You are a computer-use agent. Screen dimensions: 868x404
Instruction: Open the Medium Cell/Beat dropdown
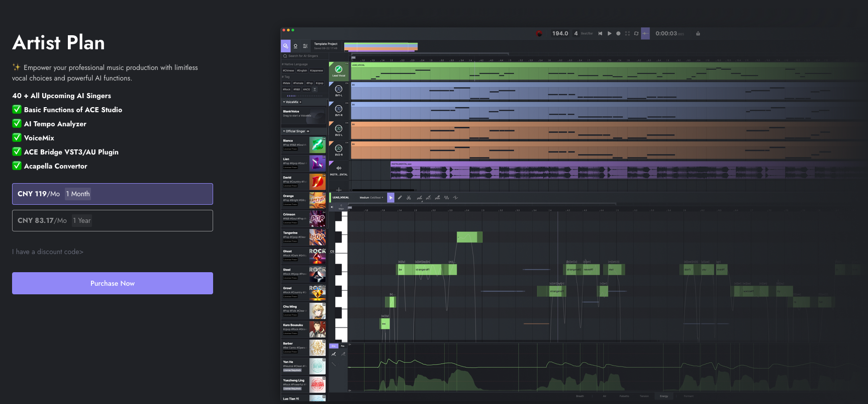(371, 198)
